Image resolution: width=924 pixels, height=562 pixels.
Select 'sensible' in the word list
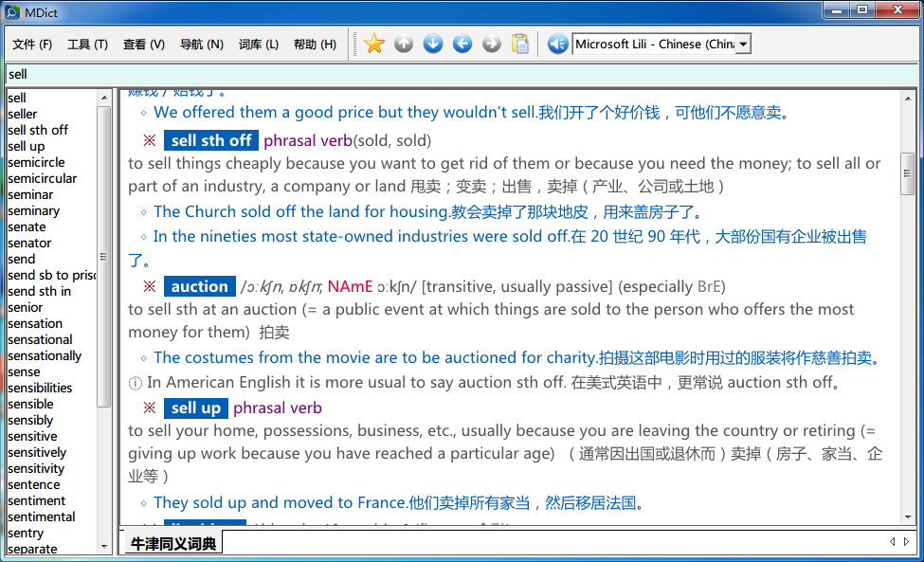tap(30, 404)
